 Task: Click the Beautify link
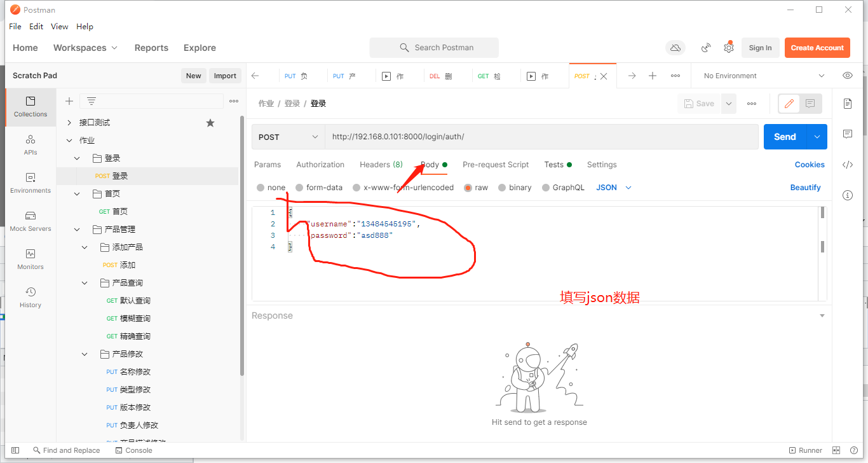click(x=806, y=188)
